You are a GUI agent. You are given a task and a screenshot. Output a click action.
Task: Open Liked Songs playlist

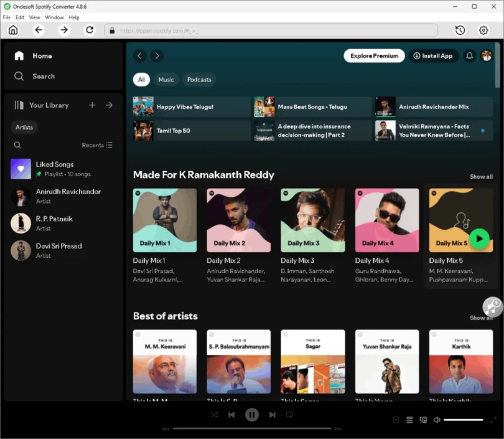pos(63,169)
